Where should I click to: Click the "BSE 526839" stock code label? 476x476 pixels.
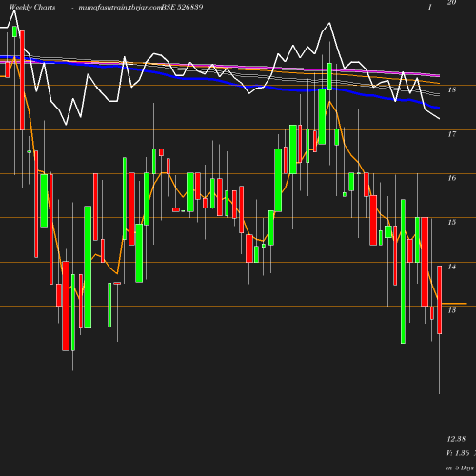tap(182, 7)
